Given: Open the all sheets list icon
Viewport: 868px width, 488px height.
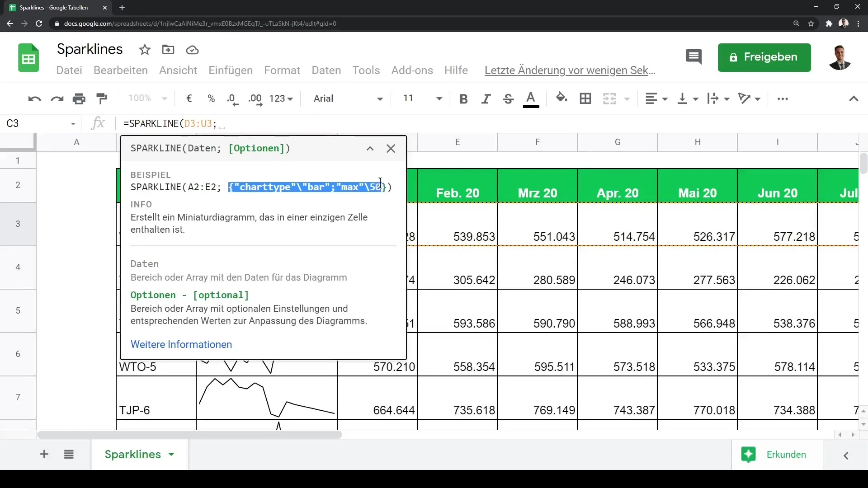Looking at the screenshot, I should click(69, 454).
